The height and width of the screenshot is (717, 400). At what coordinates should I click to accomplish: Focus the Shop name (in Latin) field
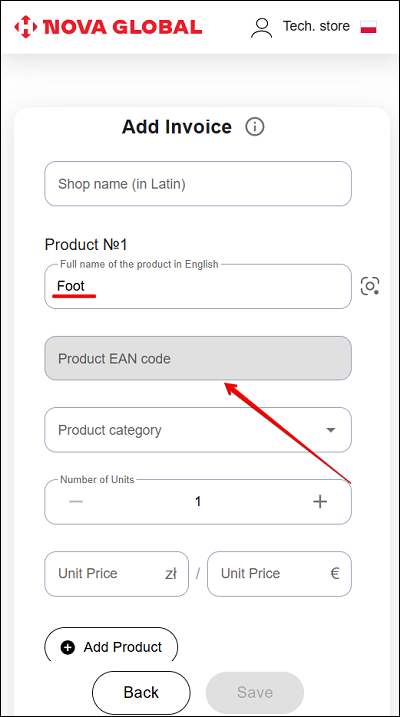click(x=198, y=184)
